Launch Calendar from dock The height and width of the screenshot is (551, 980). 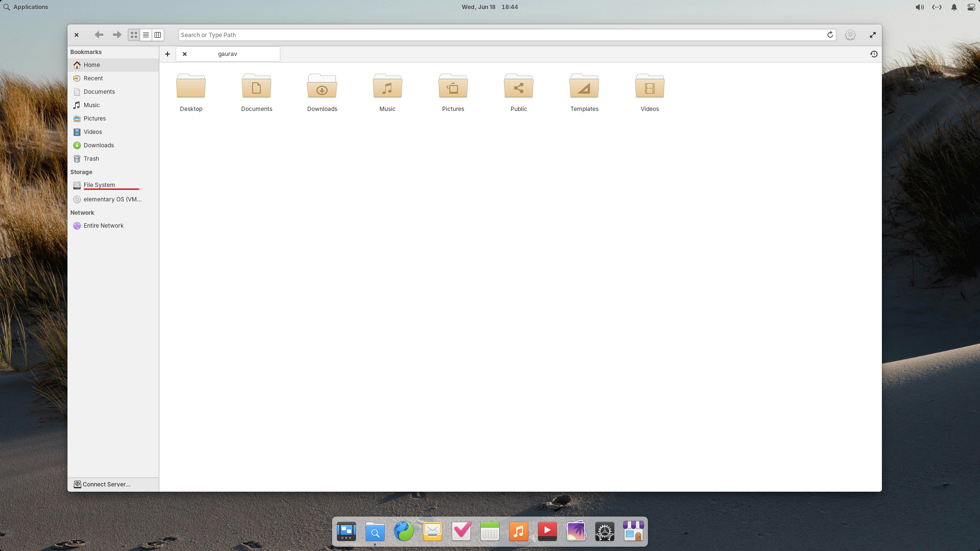pos(490,531)
